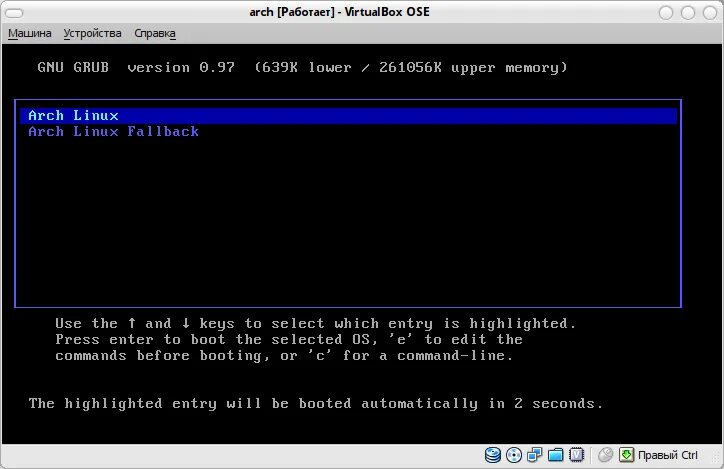
Task: Click the shared folders indicator icon
Action: (x=555, y=455)
